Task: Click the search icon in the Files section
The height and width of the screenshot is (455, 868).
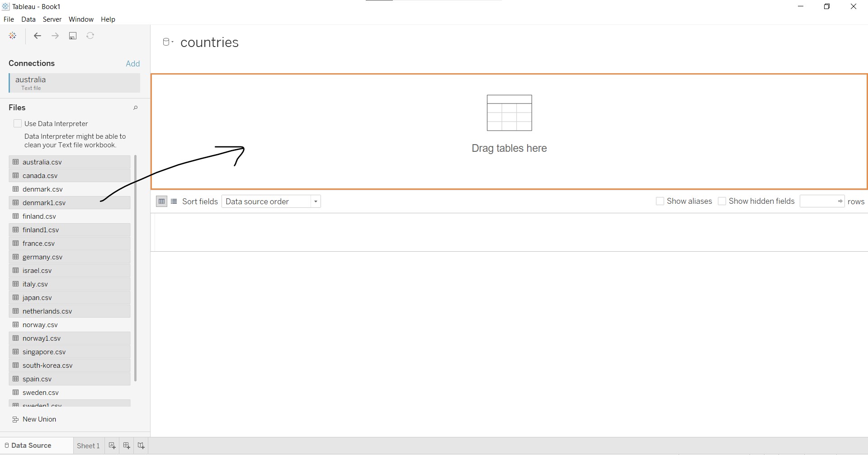Action: [135, 108]
